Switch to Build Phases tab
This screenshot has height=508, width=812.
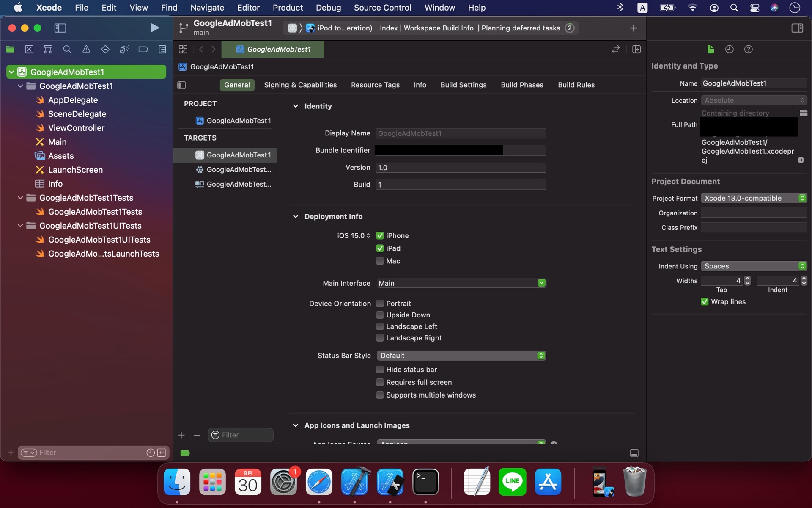(522, 85)
